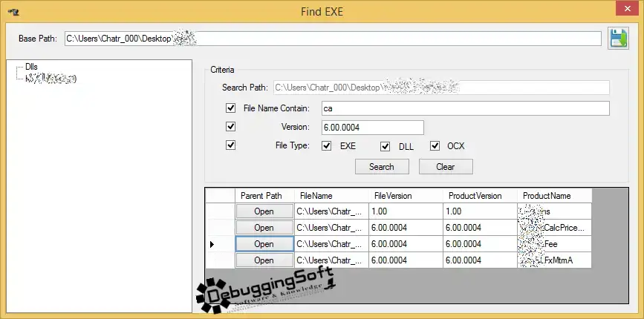Image resolution: width=644 pixels, height=319 pixels.
Task: Toggle the OCX file type checkbox
Action: [435, 146]
